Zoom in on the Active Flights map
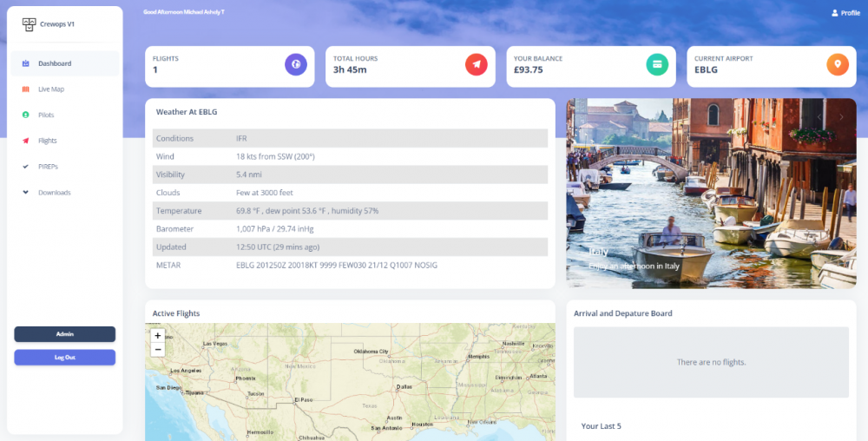This screenshot has width=868, height=441. (157, 335)
